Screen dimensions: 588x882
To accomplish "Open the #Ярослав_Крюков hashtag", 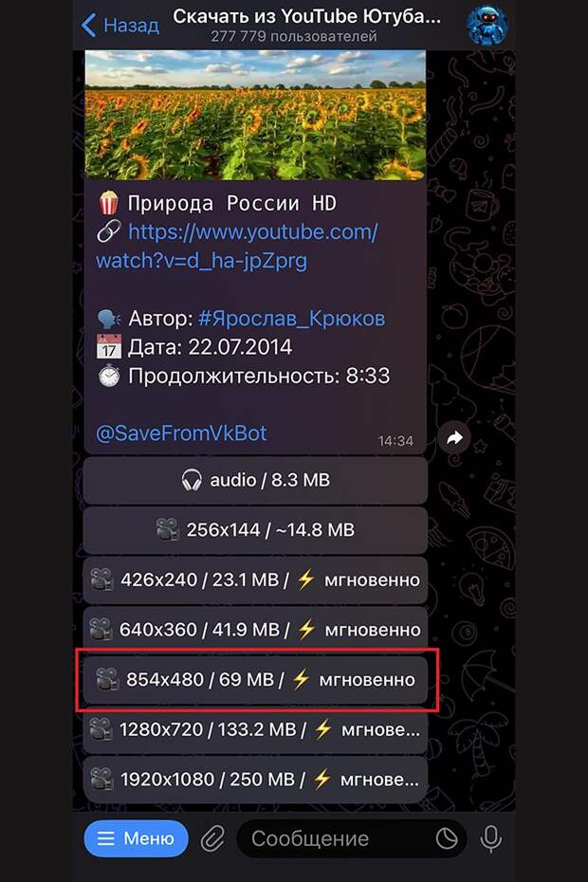I will [291, 319].
